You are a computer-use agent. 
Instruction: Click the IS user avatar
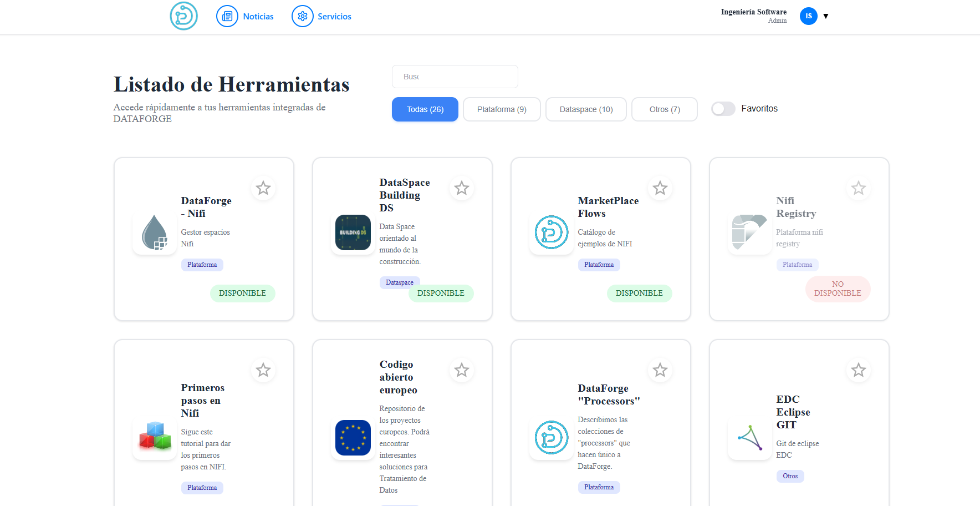[x=808, y=16]
